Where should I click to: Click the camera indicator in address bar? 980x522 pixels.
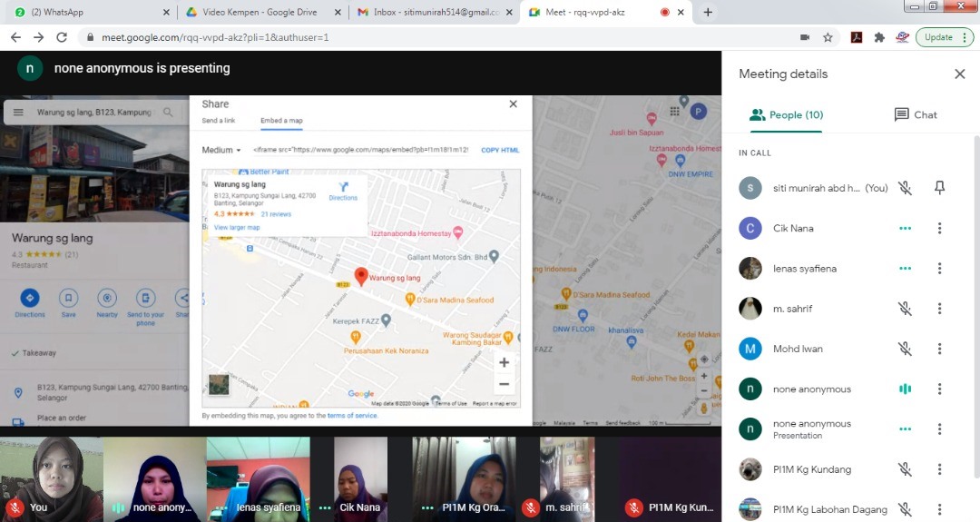[804, 37]
